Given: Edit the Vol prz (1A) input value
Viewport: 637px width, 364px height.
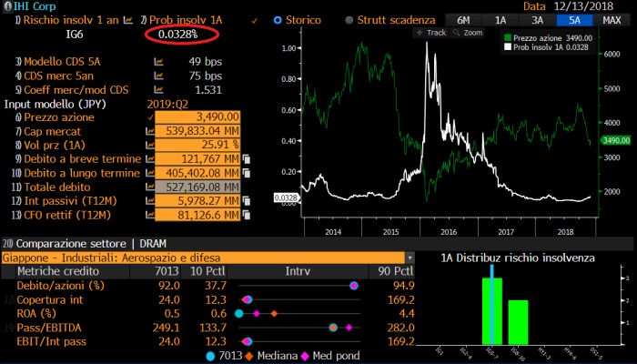Looking at the screenshot, I should (x=197, y=146).
